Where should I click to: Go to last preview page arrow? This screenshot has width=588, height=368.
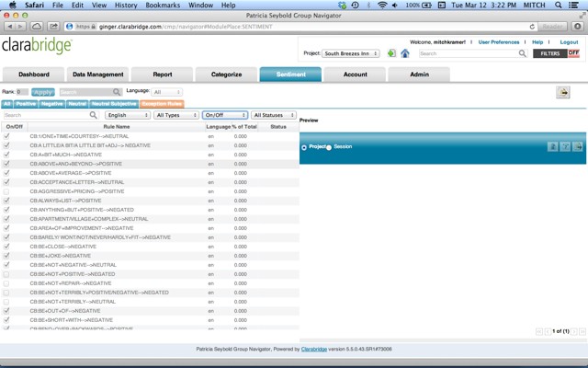coord(582,331)
